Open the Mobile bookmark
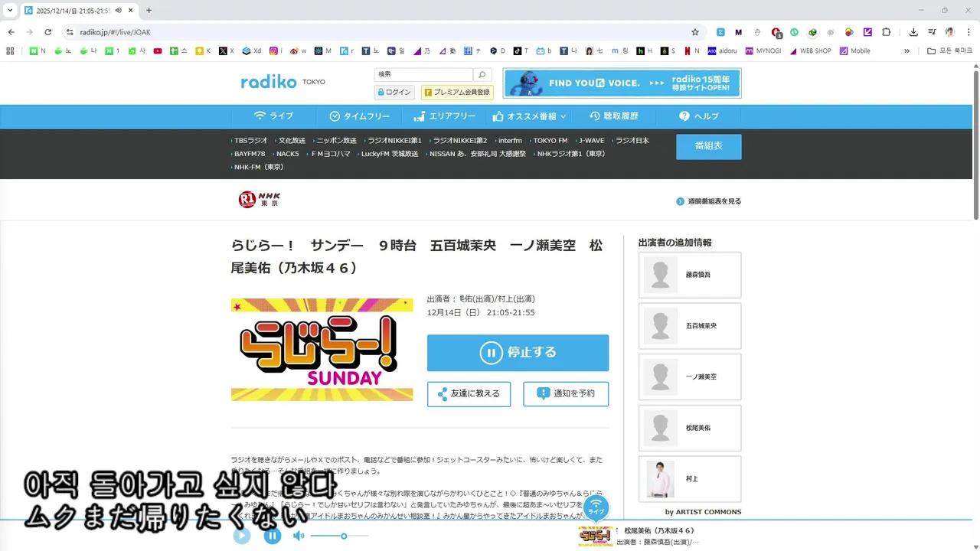Viewport: 980px width, 551px height. click(x=854, y=51)
